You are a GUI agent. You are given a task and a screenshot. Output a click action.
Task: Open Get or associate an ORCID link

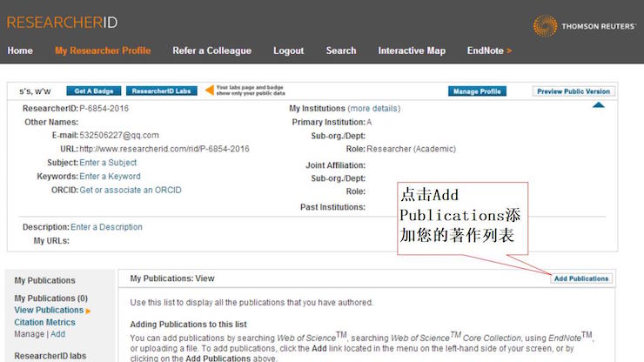click(x=131, y=190)
